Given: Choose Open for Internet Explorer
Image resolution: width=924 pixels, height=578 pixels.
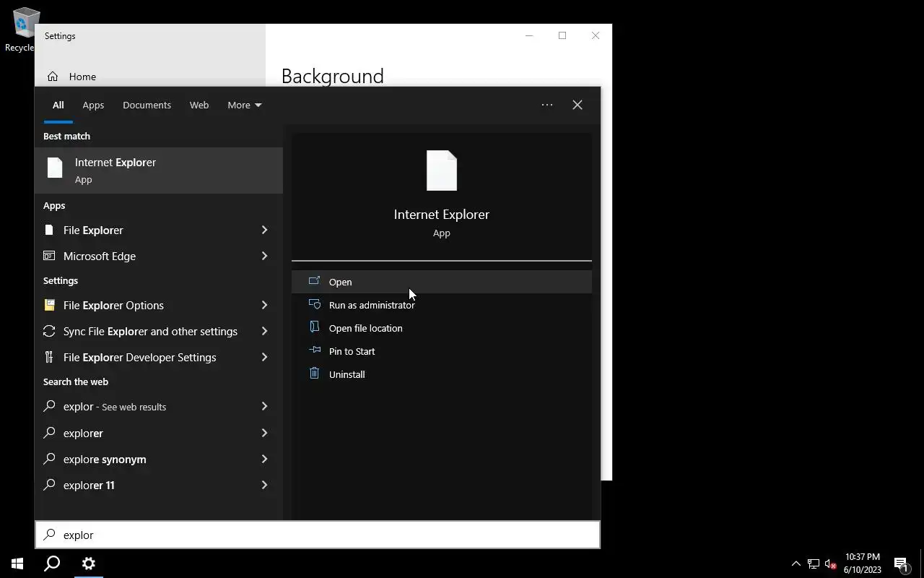Looking at the screenshot, I should pyautogui.click(x=442, y=282).
